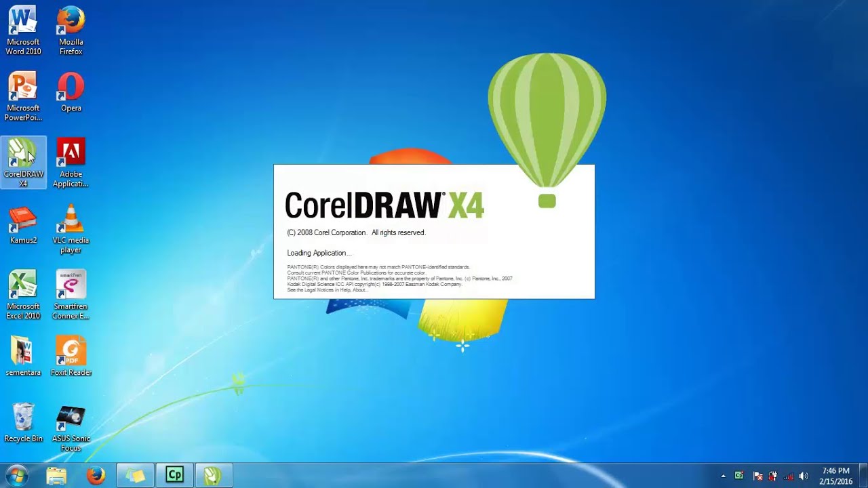
Task: Open Mozilla Firefox from its desktop icon
Action: click(x=71, y=20)
